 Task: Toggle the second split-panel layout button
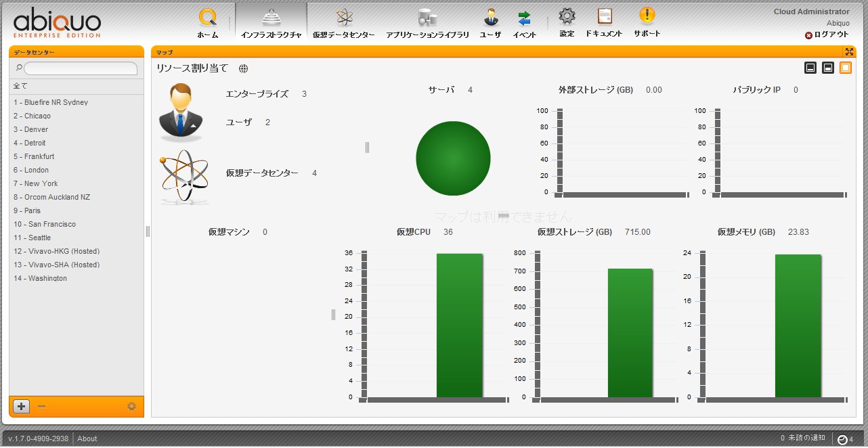pos(827,68)
